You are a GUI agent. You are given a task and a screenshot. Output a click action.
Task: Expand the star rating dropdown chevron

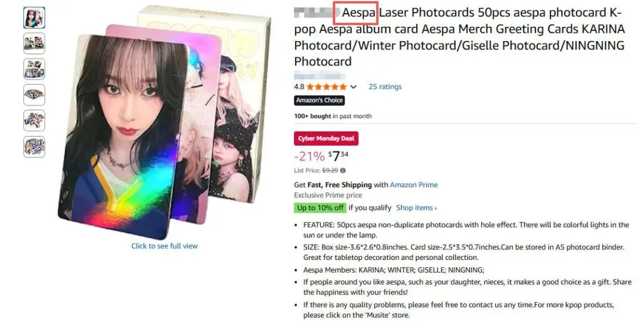tap(353, 86)
